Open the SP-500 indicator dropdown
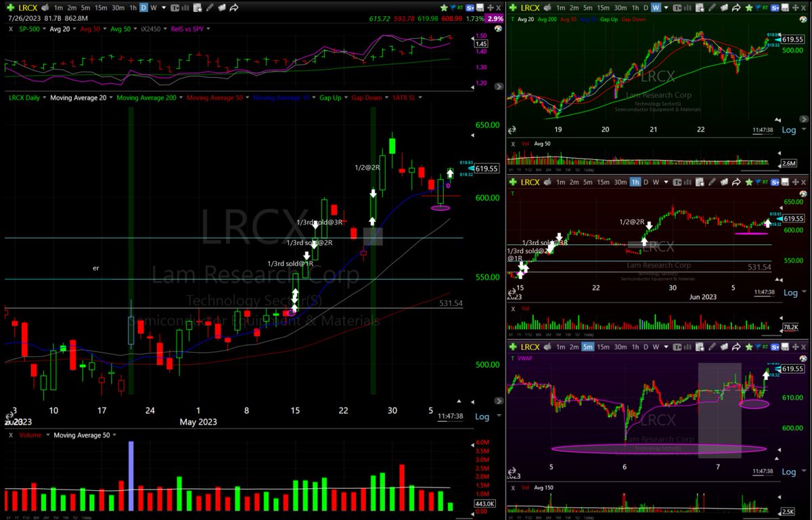This screenshot has height=520, width=812. point(44,29)
